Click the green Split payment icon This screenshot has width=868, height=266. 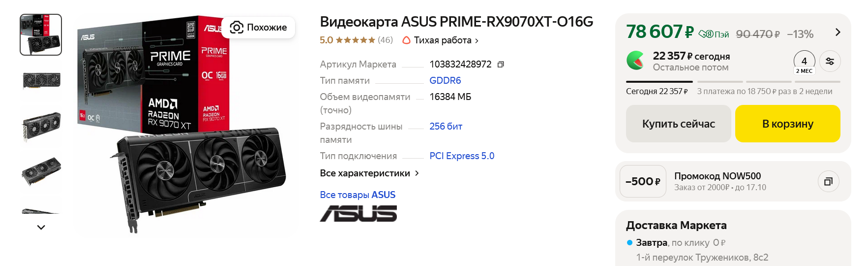click(x=635, y=61)
